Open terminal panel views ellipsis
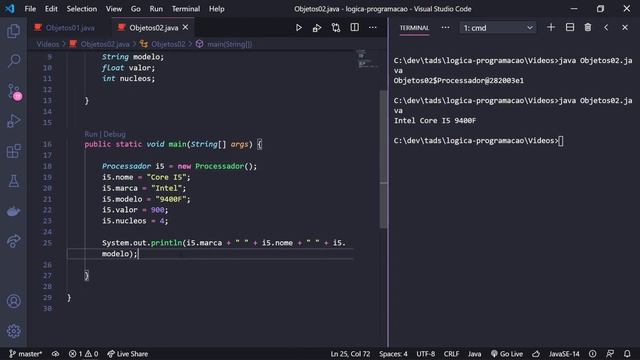This screenshot has width=640, height=360. (x=445, y=28)
